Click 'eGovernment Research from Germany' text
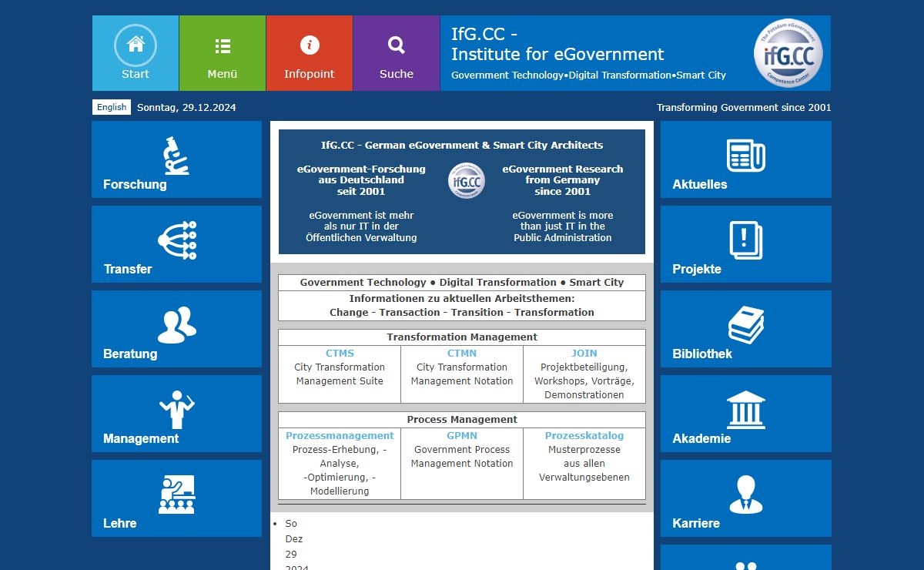 click(x=563, y=180)
